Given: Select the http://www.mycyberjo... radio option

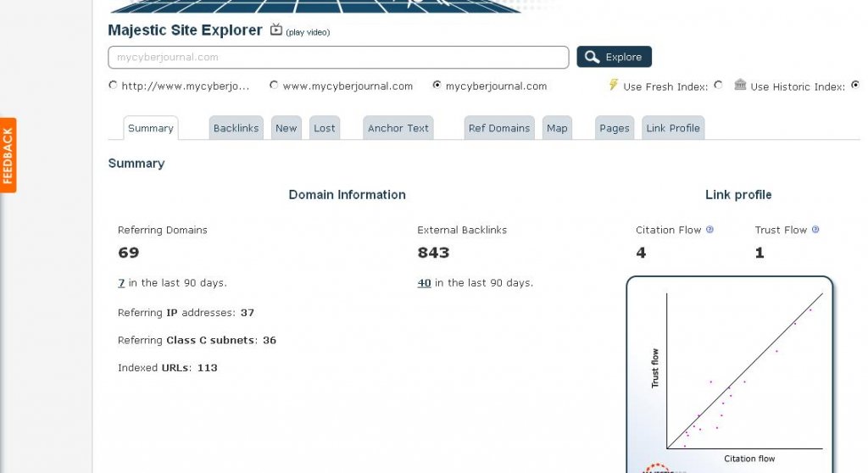Looking at the screenshot, I should [114, 86].
